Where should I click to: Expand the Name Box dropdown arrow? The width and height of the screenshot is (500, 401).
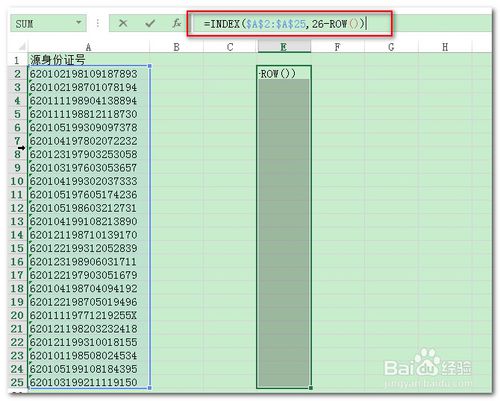[x=79, y=23]
